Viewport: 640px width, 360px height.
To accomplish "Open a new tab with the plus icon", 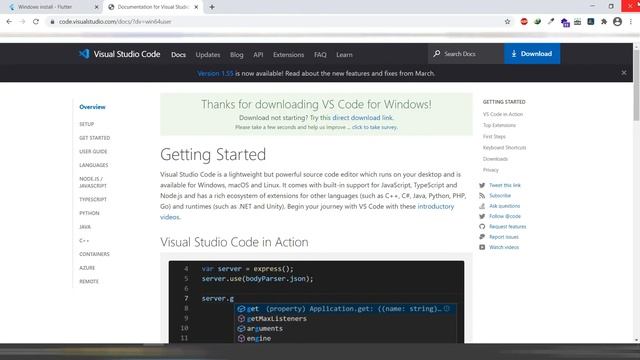I will pos(212,7).
